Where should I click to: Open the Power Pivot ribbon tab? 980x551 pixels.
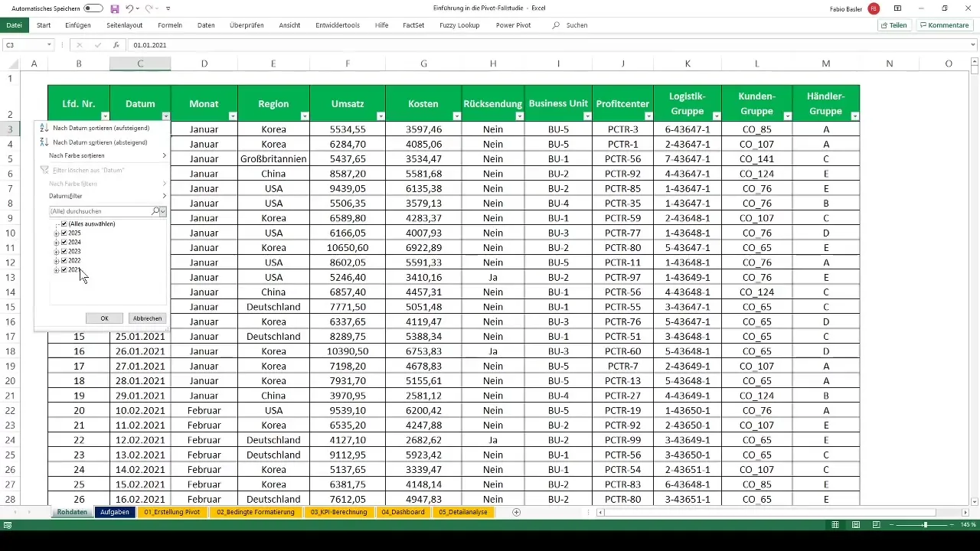(x=513, y=25)
